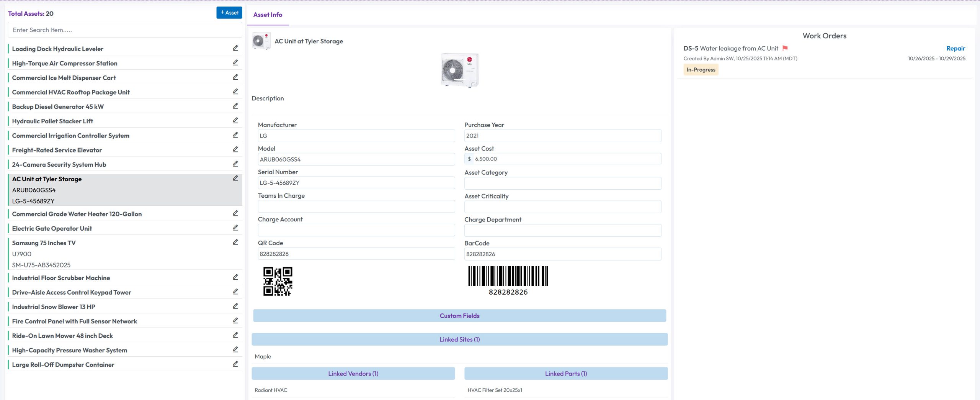
Task: Edit the Large Roll-Off Dumpster Container asset
Action: coord(236,364)
